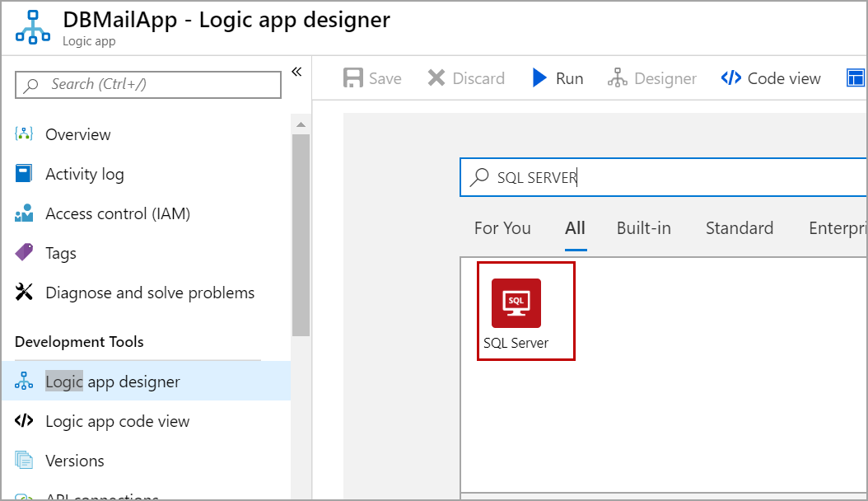This screenshot has height=501, width=868.
Task: Click the Run play icon
Action: click(540, 78)
